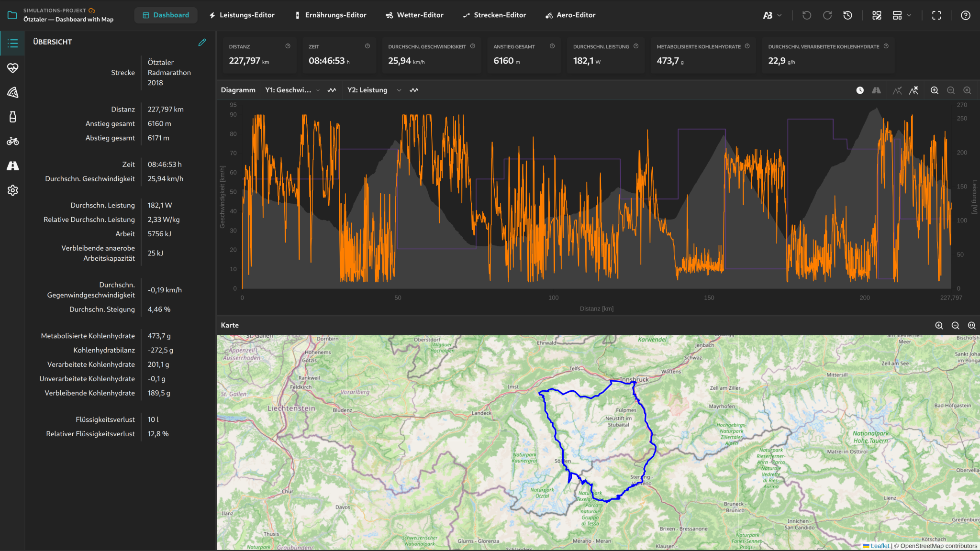Viewport: 980px width, 551px height.
Task: Open the Leaflet link on the map
Action: point(880,546)
